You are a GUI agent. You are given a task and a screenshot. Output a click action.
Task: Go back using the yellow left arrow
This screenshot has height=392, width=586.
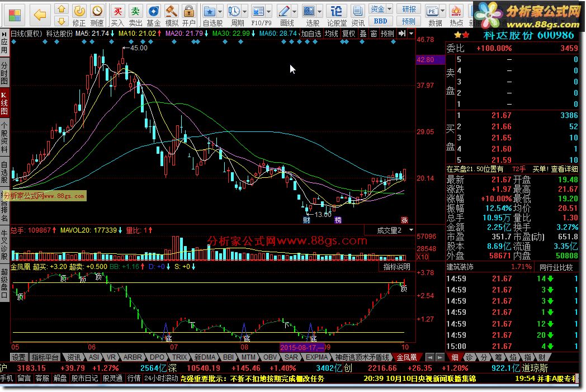point(40,15)
